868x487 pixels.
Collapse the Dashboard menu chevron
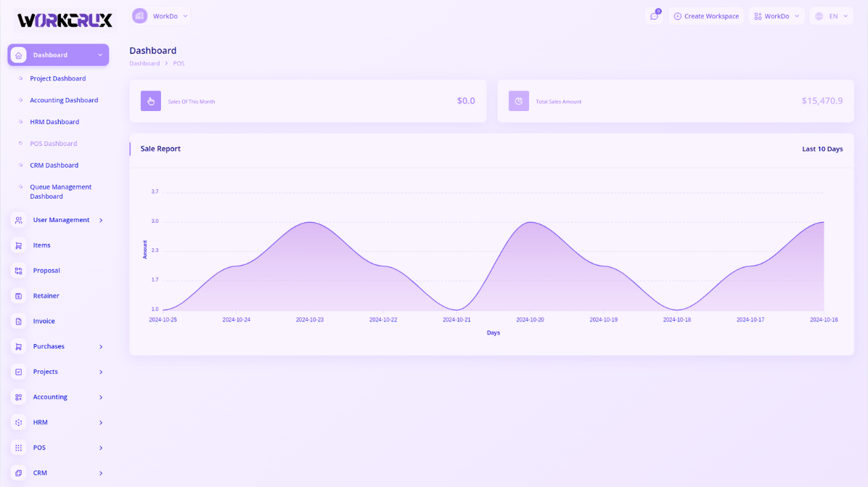click(x=100, y=55)
